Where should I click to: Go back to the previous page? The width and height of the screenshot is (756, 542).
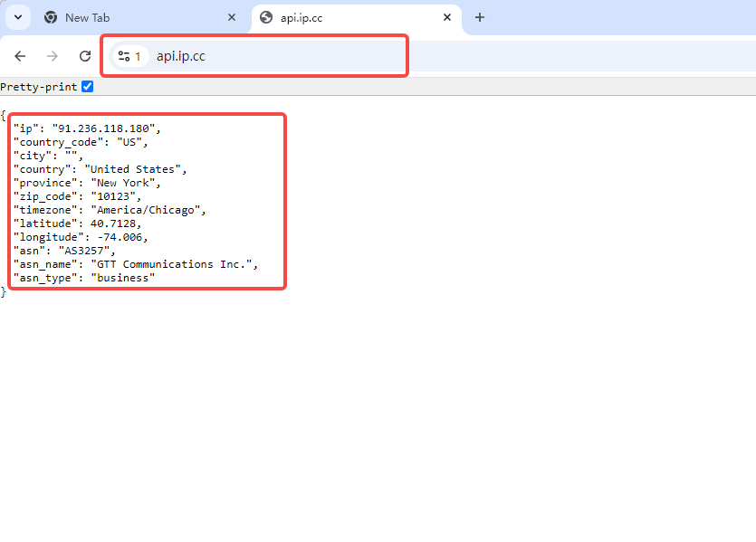(20, 56)
